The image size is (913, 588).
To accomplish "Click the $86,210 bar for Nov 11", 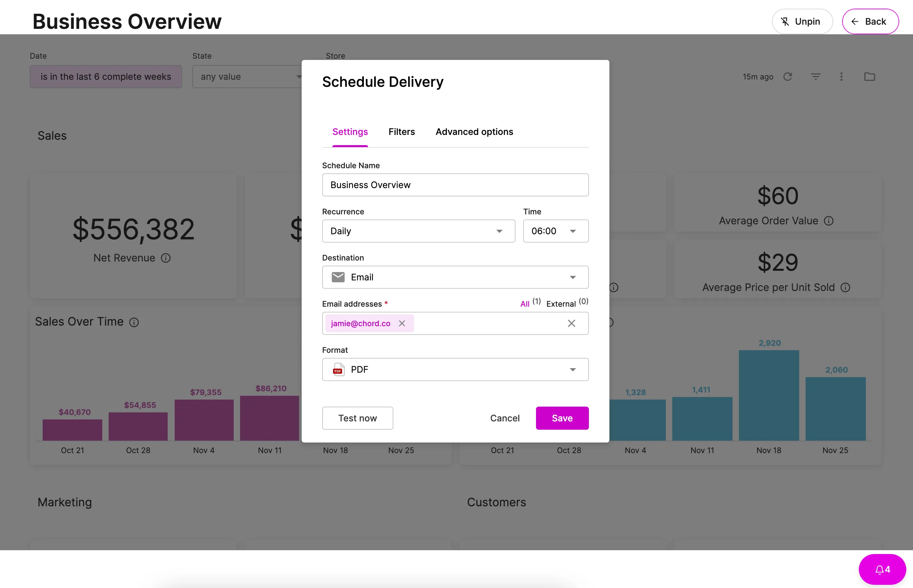I will pos(269,418).
